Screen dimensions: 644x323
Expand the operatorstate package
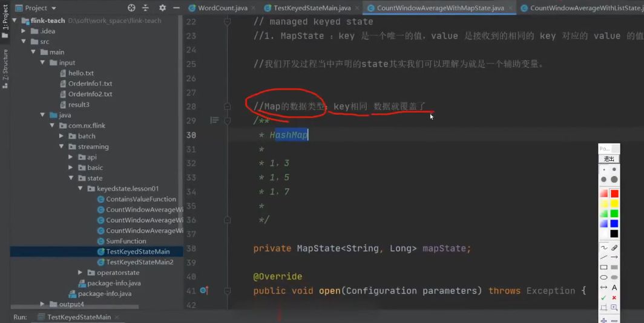pos(80,273)
